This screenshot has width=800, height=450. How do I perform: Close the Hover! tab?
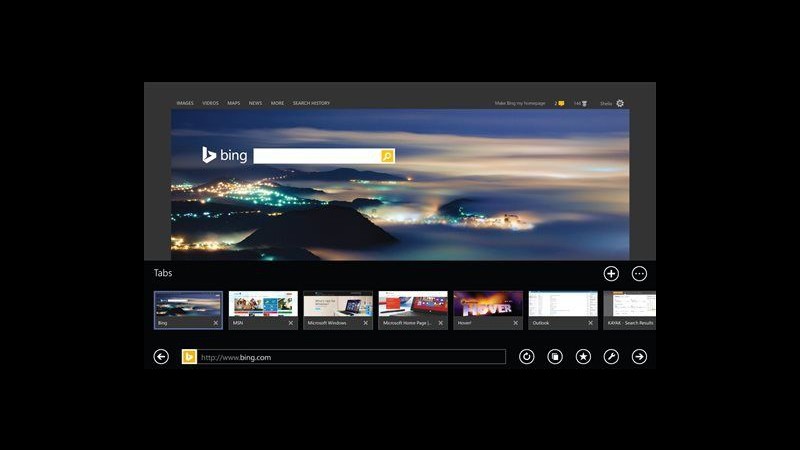tap(515, 323)
